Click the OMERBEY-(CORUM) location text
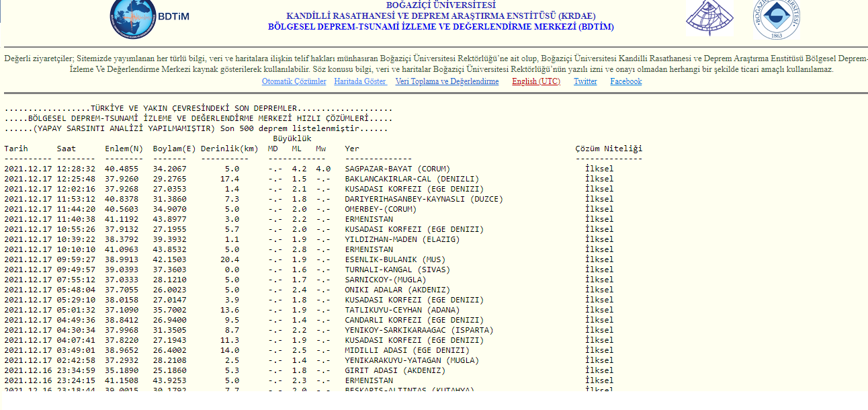Image resolution: width=868 pixels, height=410 pixels. tap(381, 209)
